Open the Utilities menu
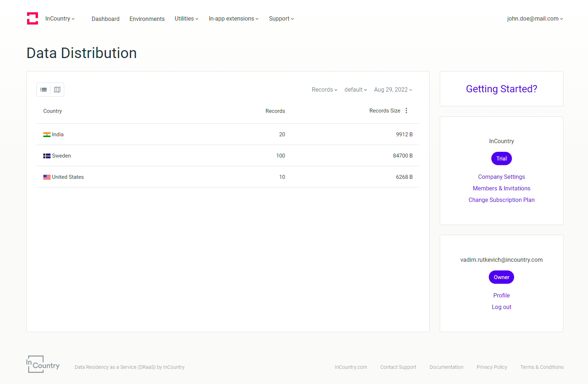 186,19
